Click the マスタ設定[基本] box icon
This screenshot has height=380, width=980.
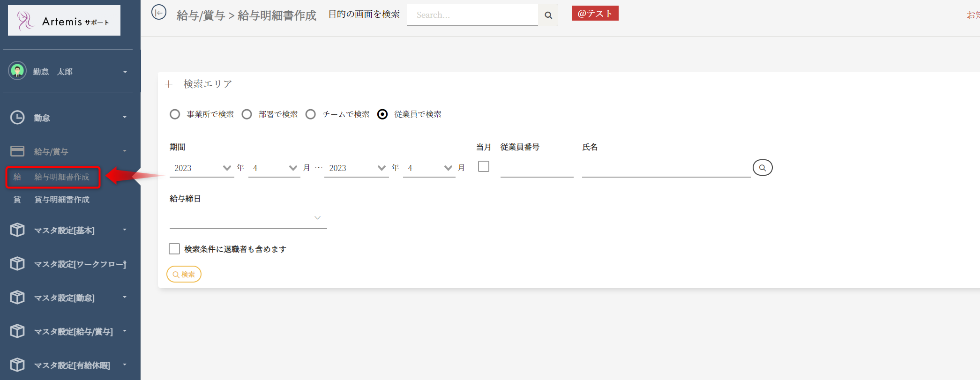[17, 230]
